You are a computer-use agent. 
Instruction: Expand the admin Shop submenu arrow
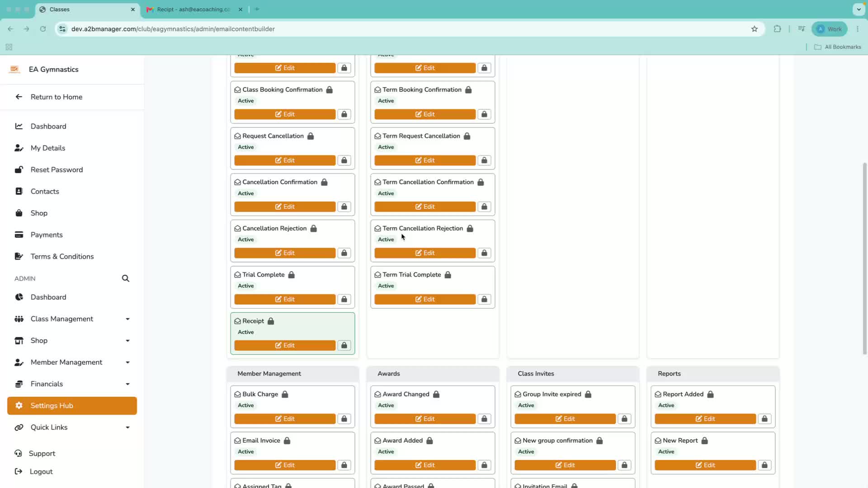[127, 341]
